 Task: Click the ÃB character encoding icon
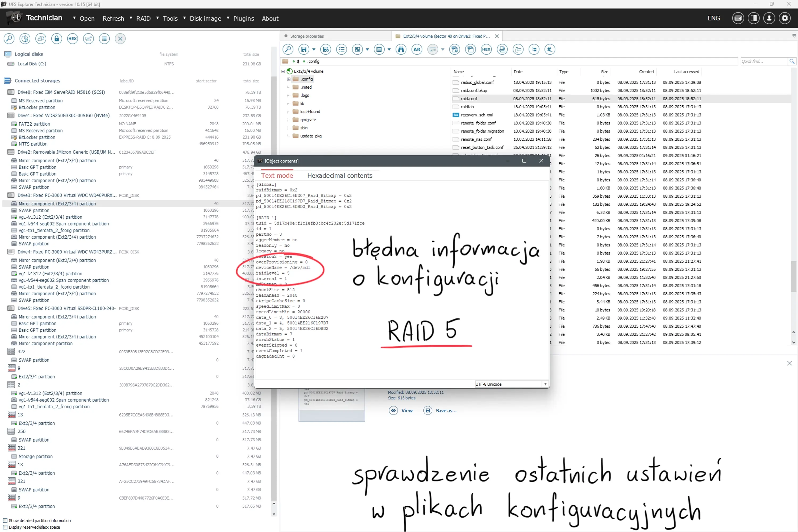coord(417,49)
